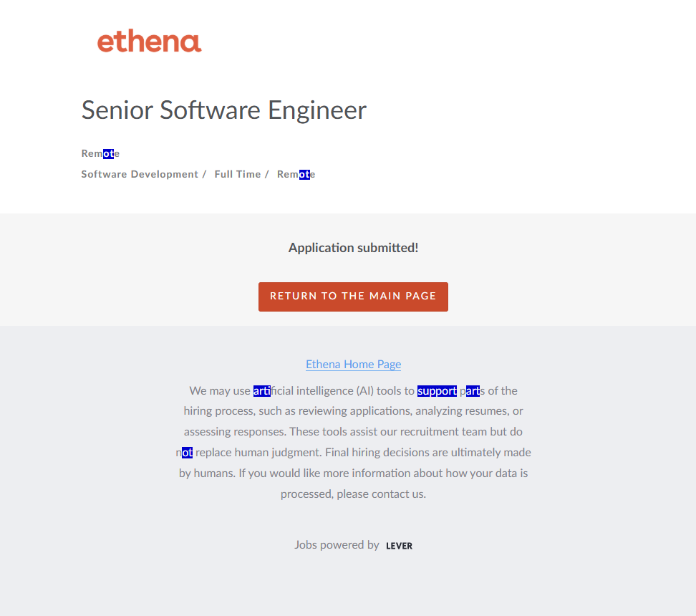Click the Lever logo in footer
Viewport: 696px width, 616px height.
399,546
